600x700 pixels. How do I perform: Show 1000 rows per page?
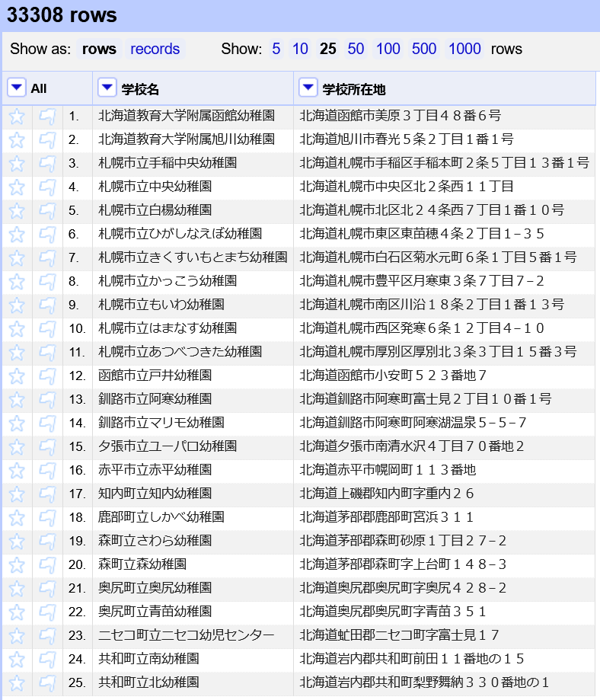pos(464,49)
